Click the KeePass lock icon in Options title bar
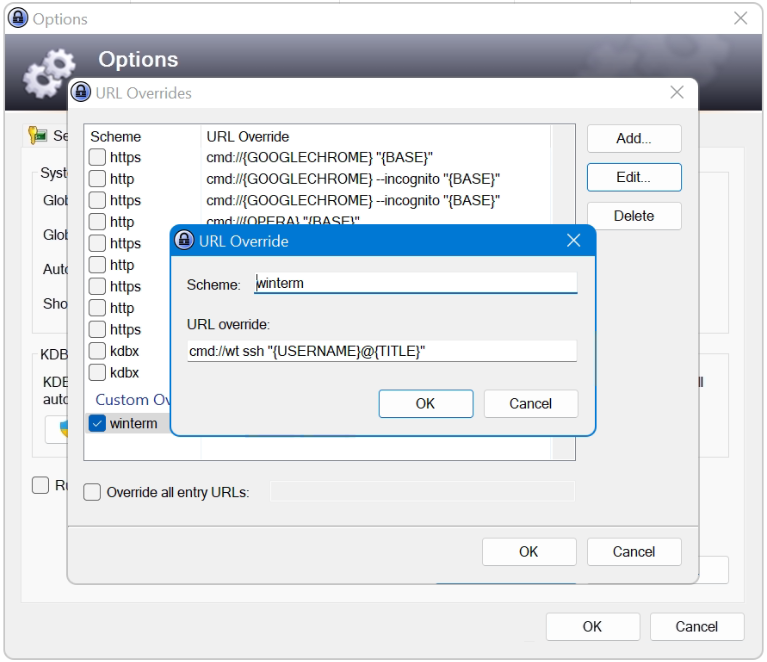The height and width of the screenshot is (662, 767). (x=18, y=18)
